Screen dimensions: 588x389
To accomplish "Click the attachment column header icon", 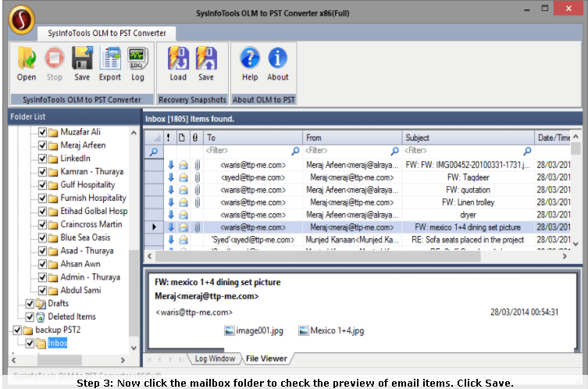I will tap(195, 137).
